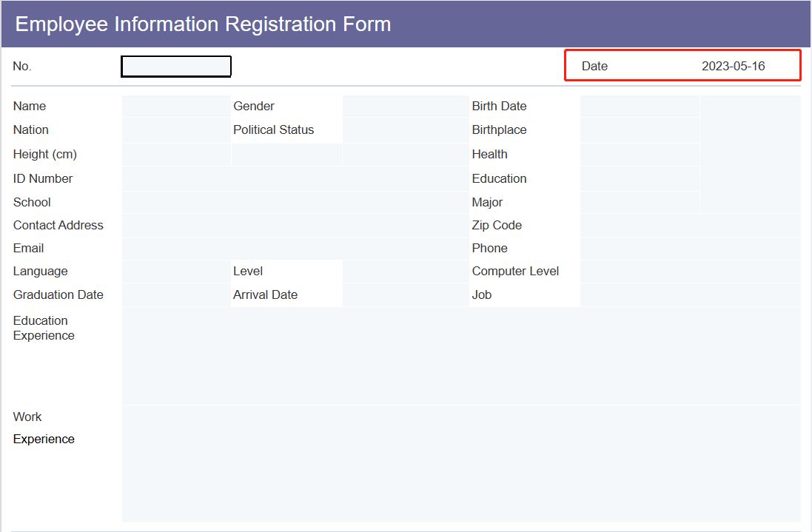Click the Phone number field
The width and height of the screenshot is (812, 532).
[x=688, y=248]
